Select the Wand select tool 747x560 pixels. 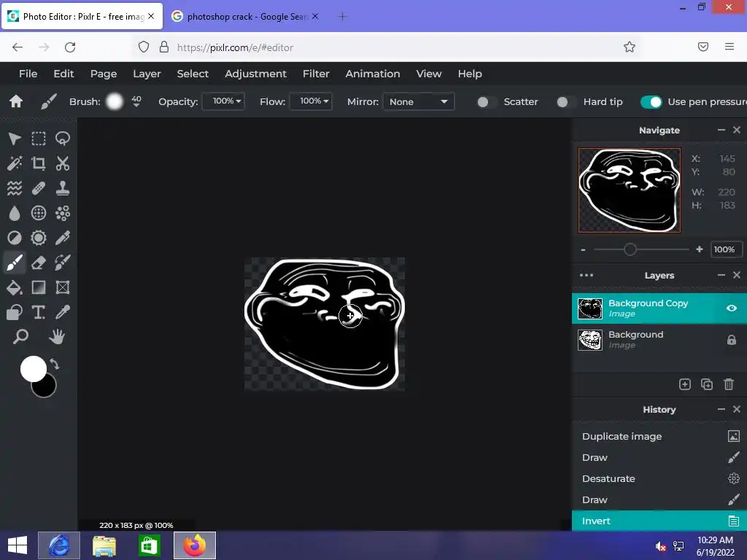click(15, 163)
